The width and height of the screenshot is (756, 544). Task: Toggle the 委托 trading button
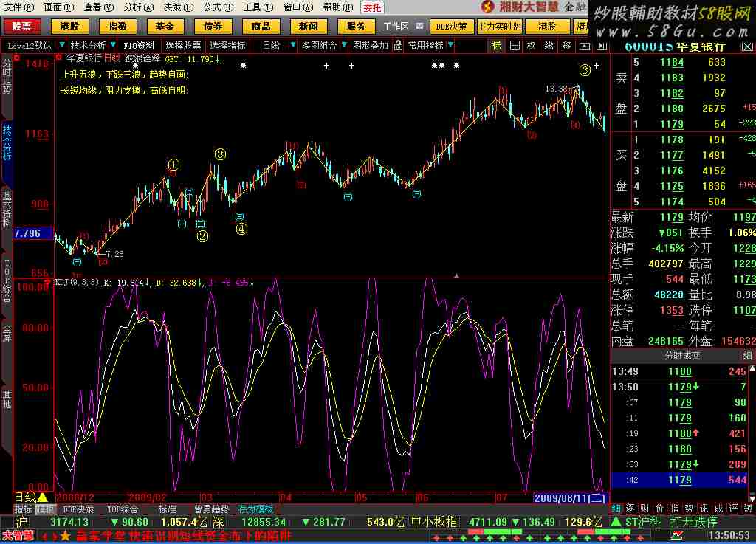(x=372, y=7)
